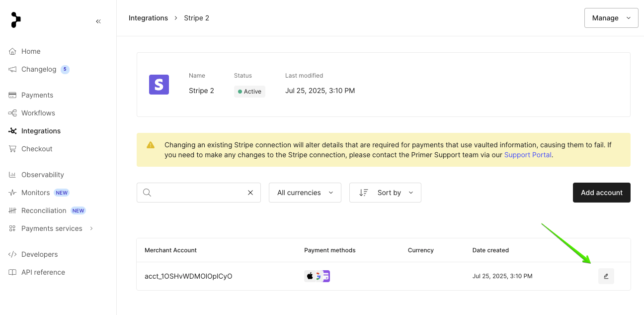
Task: Click the Observability chart icon
Action: tap(12, 175)
